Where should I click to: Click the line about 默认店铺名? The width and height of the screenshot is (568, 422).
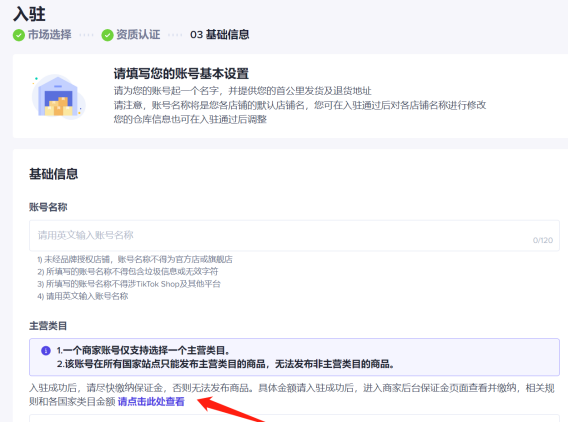(x=300, y=105)
